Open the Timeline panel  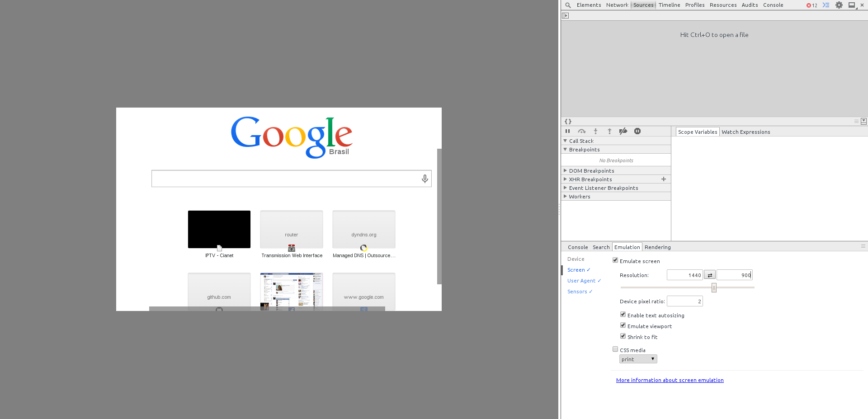tap(669, 5)
